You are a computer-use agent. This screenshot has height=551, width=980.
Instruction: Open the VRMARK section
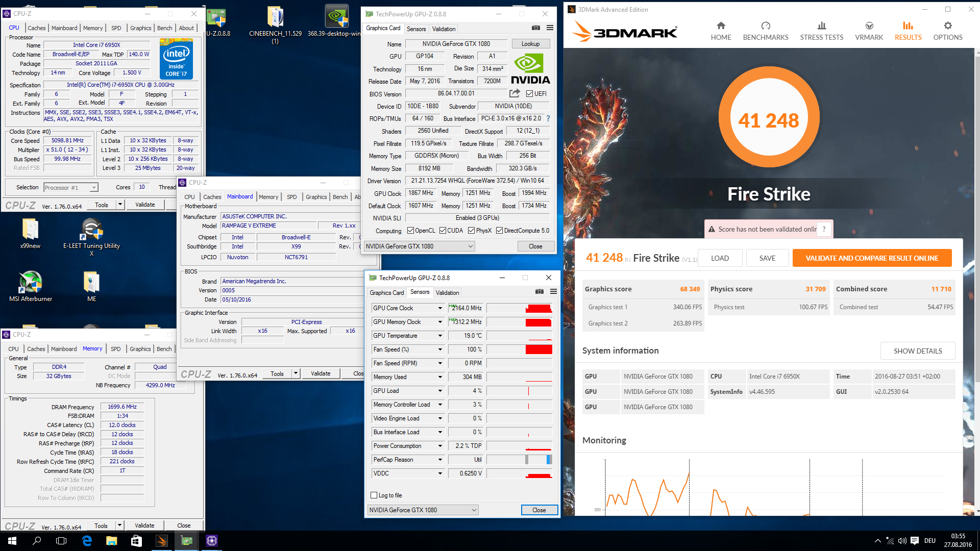(x=869, y=31)
